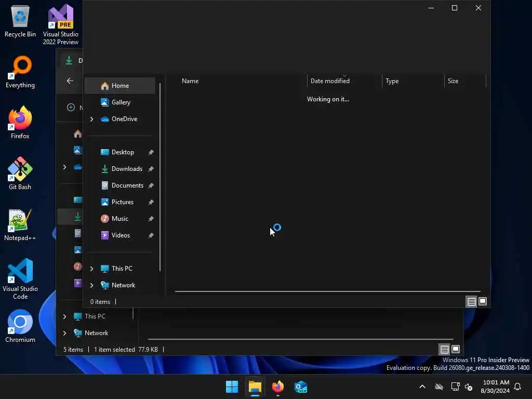The image size is (532, 399).
Task: Select Downloads icon in background window sidebar
Action: coord(78,217)
